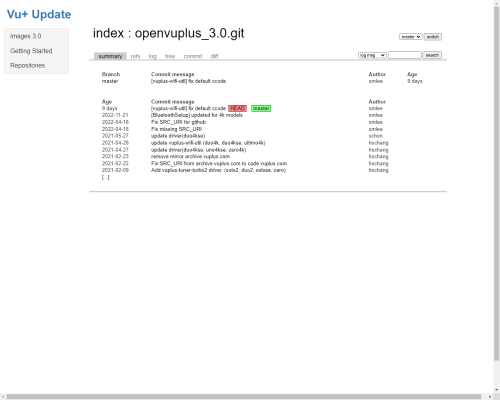The height and width of the screenshot is (400, 500).
Task: Open the log tab
Action: (152, 56)
